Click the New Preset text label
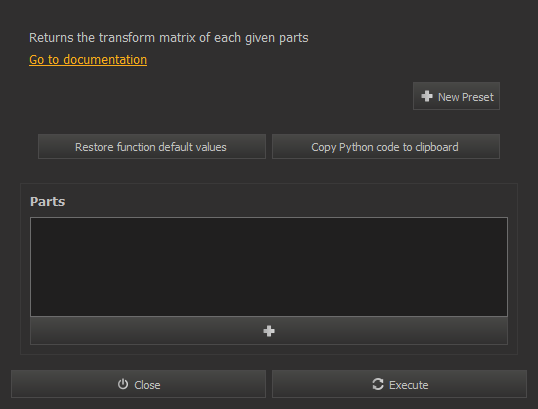Image resolution: width=538 pixels, height=409 pixels. pyautogui.click(x=466, y=97)
